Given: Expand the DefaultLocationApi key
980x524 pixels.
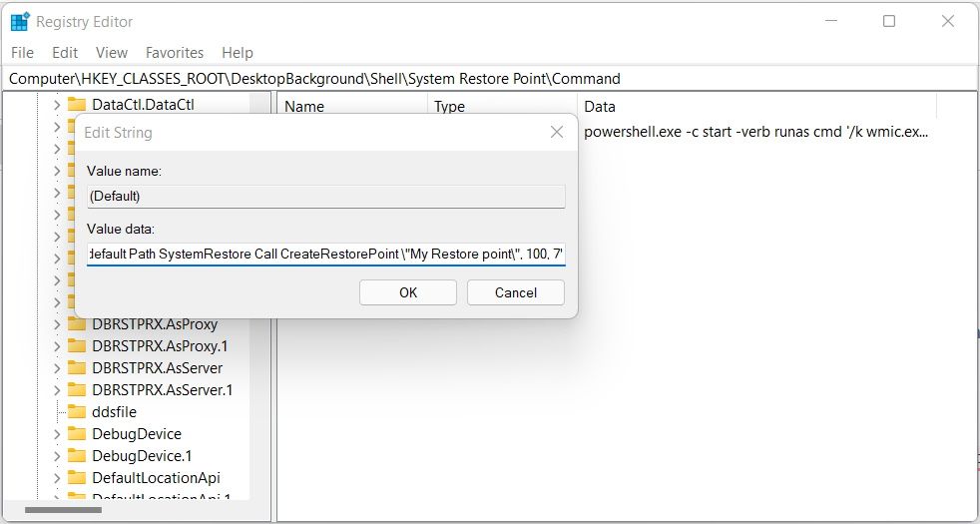Looking at the screenshot, I should (x=57, y=478).
